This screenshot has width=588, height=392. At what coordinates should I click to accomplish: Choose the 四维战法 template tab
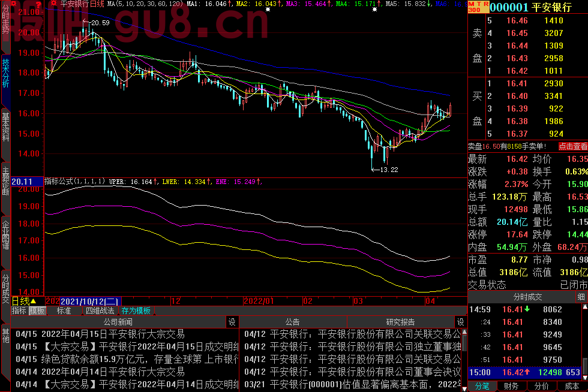100,310
